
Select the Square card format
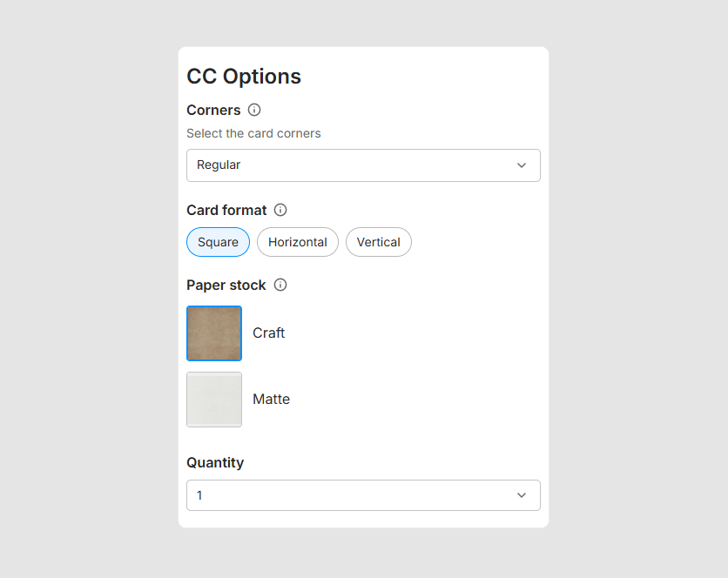pyautogui.click(x=218, y=242)
